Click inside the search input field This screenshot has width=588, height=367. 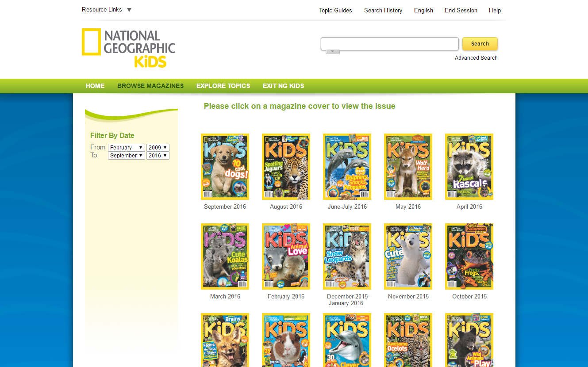pyautogui.click(x=390, y=44)
